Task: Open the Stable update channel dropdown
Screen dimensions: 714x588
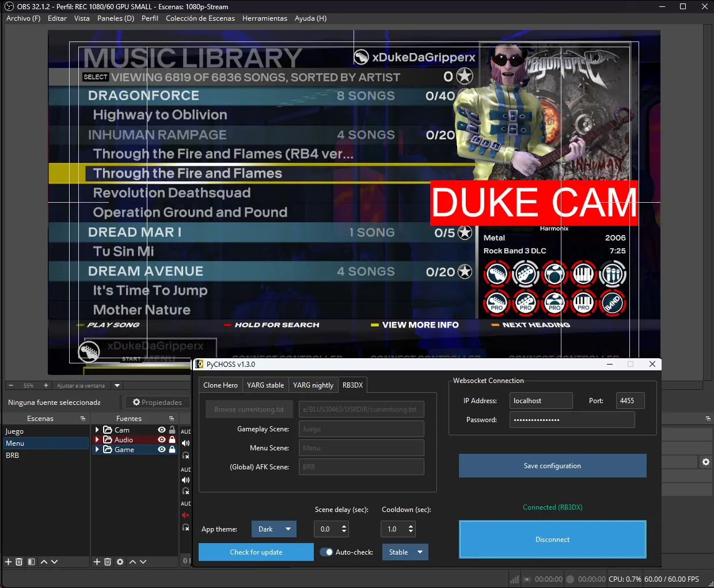Action: 405,552
